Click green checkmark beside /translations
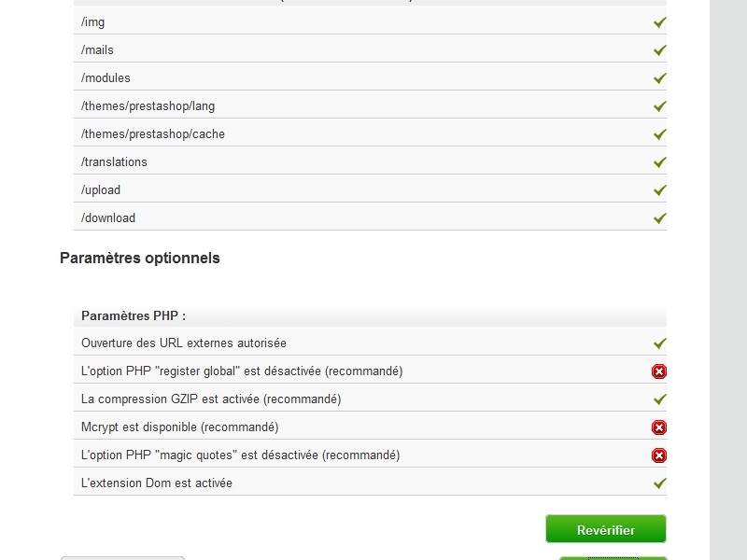Image resolution: width=747 pixels, height=560 pixels. (x=660, y=162)
